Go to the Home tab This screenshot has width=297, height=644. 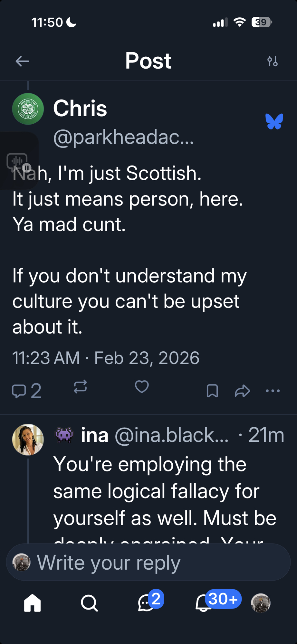(x=33, y=603)
